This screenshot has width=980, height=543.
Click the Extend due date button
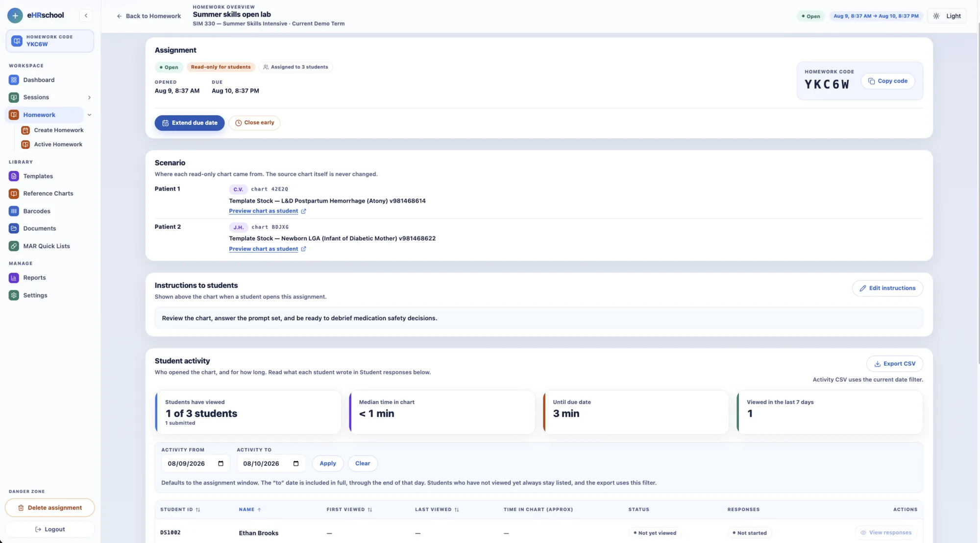click(x=190, y=123)
